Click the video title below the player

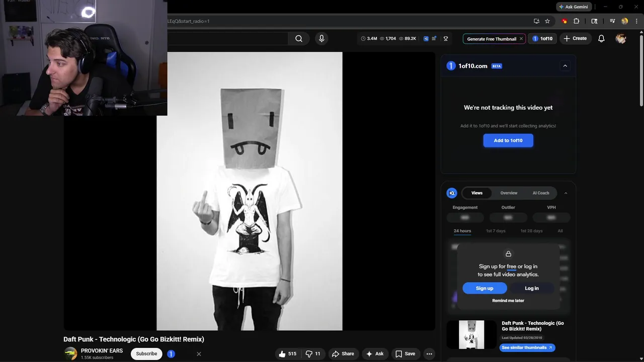coord(134,339)
